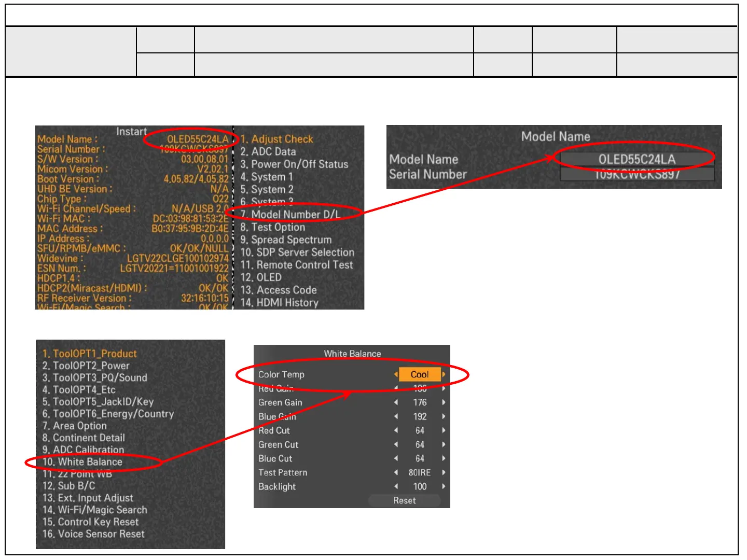Click Test Pattern left arrow
The height and width of the screenshot is (560, 747).
396,472
